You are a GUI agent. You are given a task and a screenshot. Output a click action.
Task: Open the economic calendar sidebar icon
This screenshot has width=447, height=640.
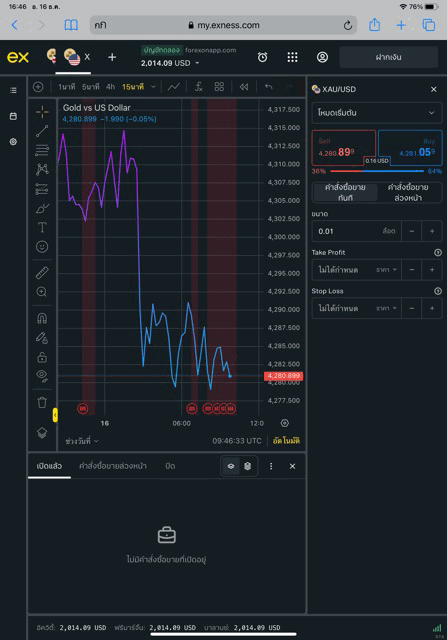[13, 116]
